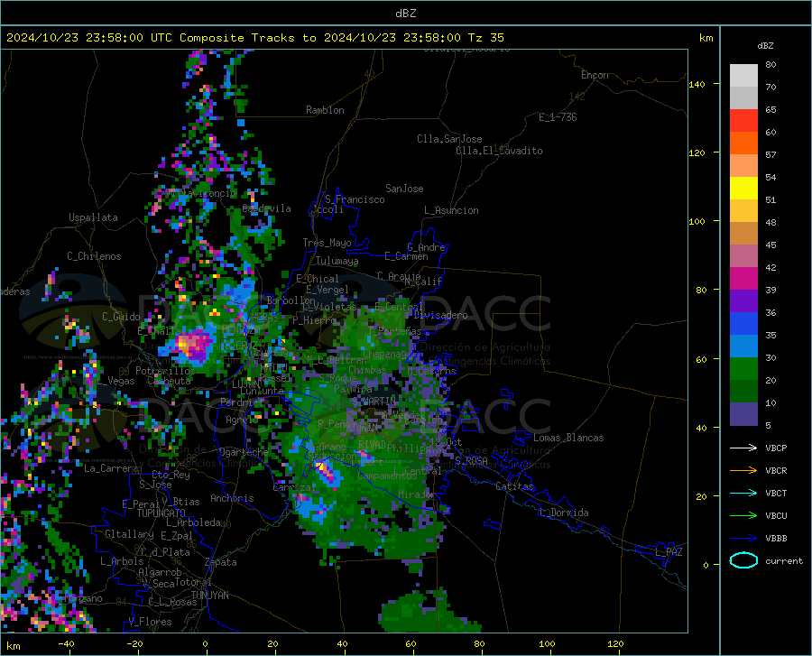Image resolution: width=812 pixels, height=656 pixels.
Task: Click the 'VBCU' legend label
Action: pos(776,516)
